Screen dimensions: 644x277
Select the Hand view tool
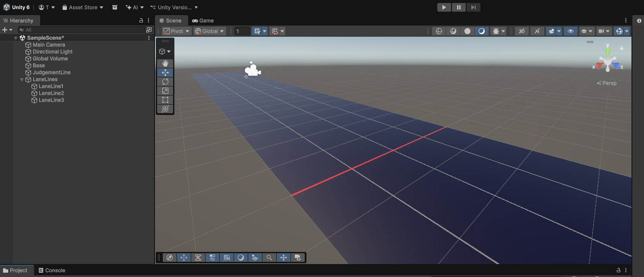point(165,64)
